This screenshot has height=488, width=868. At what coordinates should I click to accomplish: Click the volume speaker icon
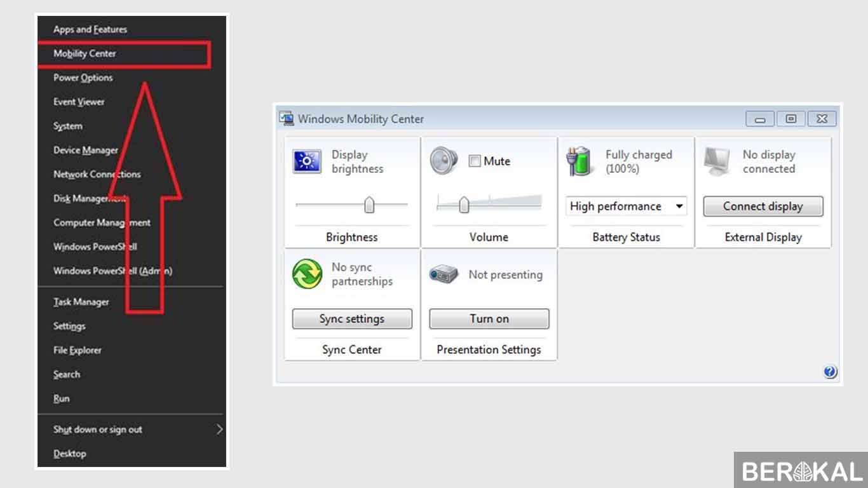click(444, 161)
